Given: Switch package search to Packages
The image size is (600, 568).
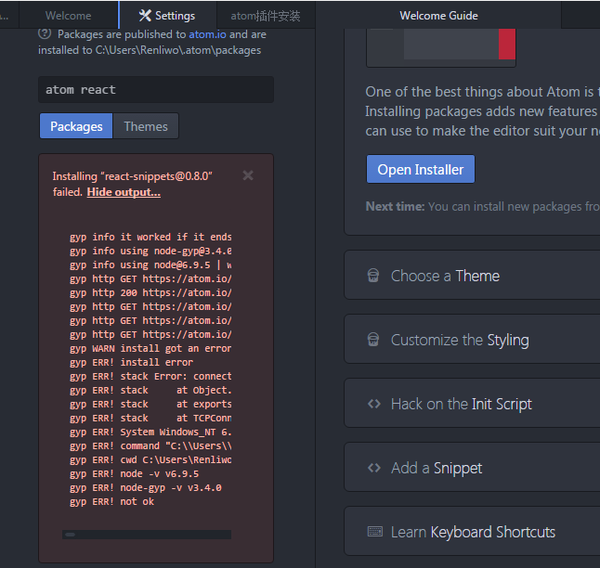Looking at the screenshot, I should pyautogui.click(x=76, y=126).
